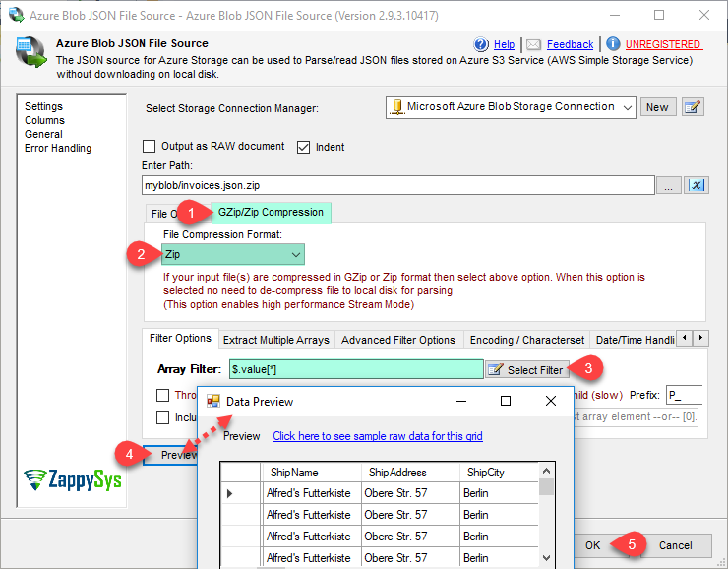The image size is (728, 569).
Task: Switch to GZip/Zip Compression tab
Action: (x=271, y=213)
